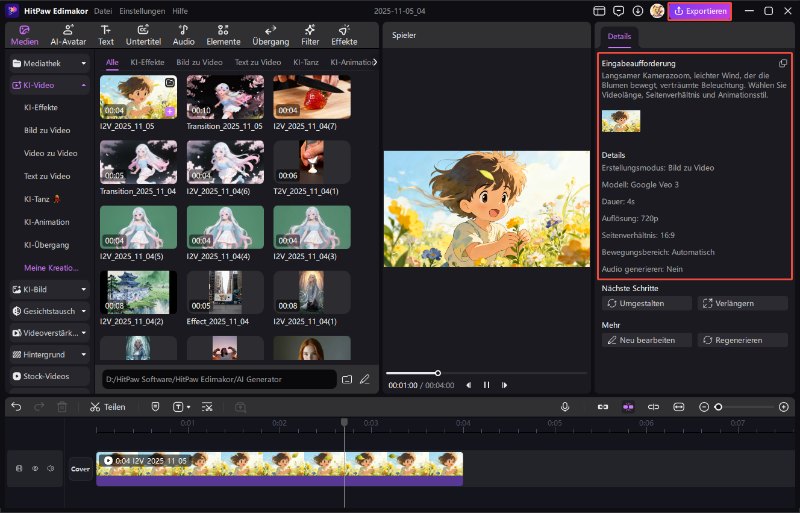
Task: Expand the KI-Bild sidebar section
Action: [83, 289]
